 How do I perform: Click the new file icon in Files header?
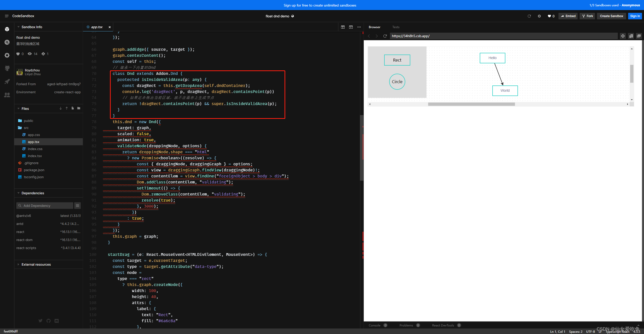(73, 108)
